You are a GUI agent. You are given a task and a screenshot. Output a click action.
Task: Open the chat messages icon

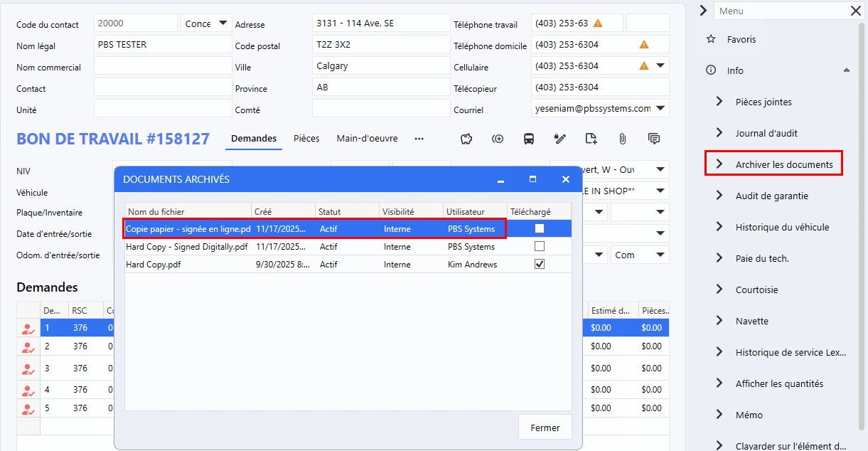coord(654,139)
